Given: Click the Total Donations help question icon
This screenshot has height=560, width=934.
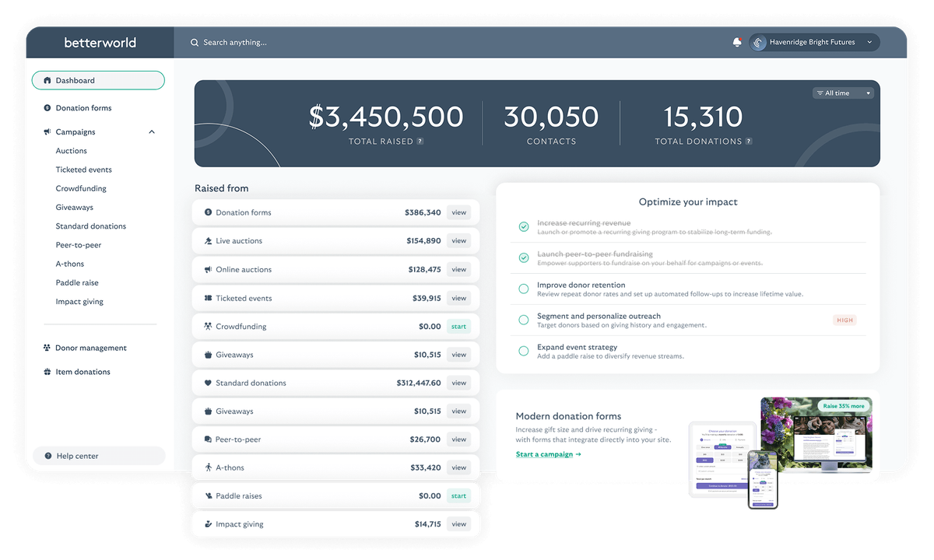Looking at the screenshot, I should pyautogui.click(x=749, y=142).
